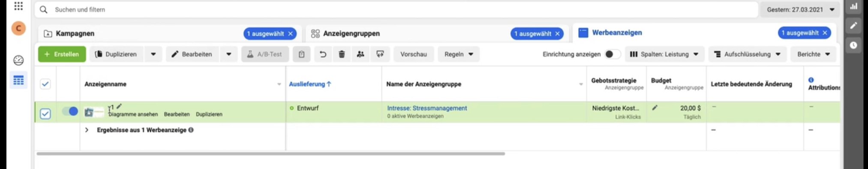Click the horizontal scrollbar under table

point(270,154)
